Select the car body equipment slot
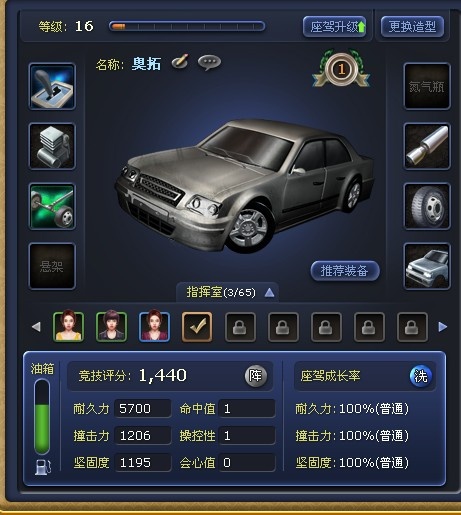The height and width of the screenshot is (515, 461). coord(427,266)
